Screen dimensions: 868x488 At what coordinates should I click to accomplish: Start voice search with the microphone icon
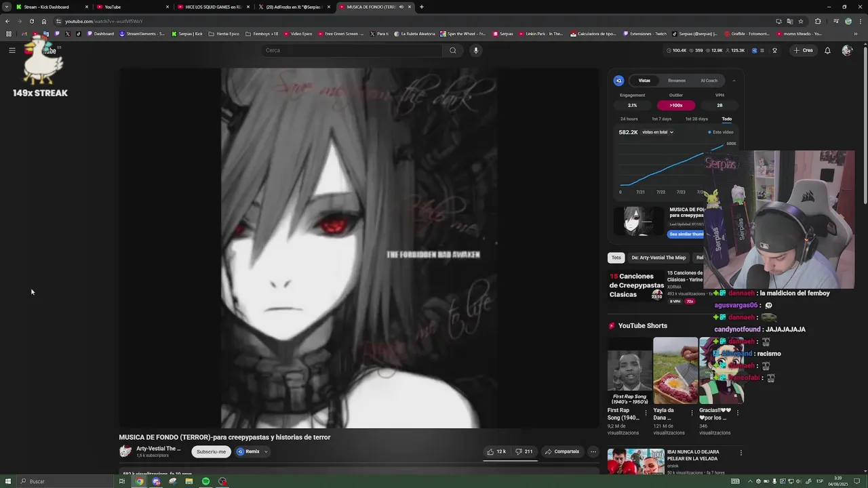475,50
